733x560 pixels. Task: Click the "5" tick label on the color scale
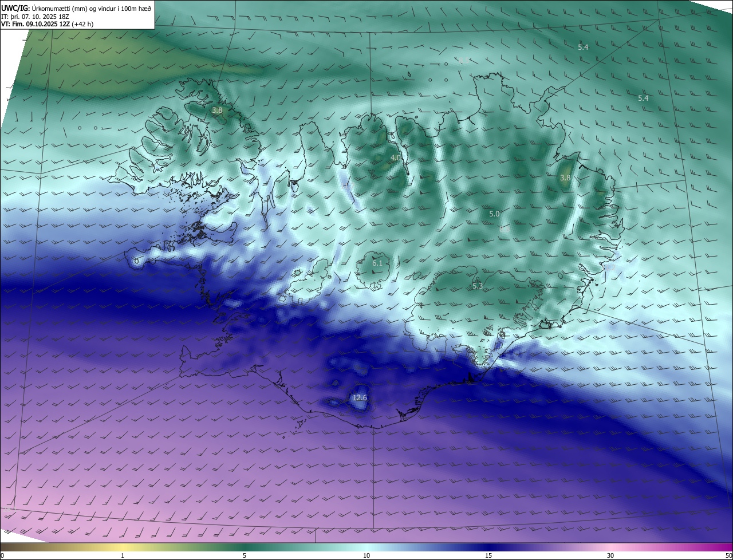click(245, 555)
